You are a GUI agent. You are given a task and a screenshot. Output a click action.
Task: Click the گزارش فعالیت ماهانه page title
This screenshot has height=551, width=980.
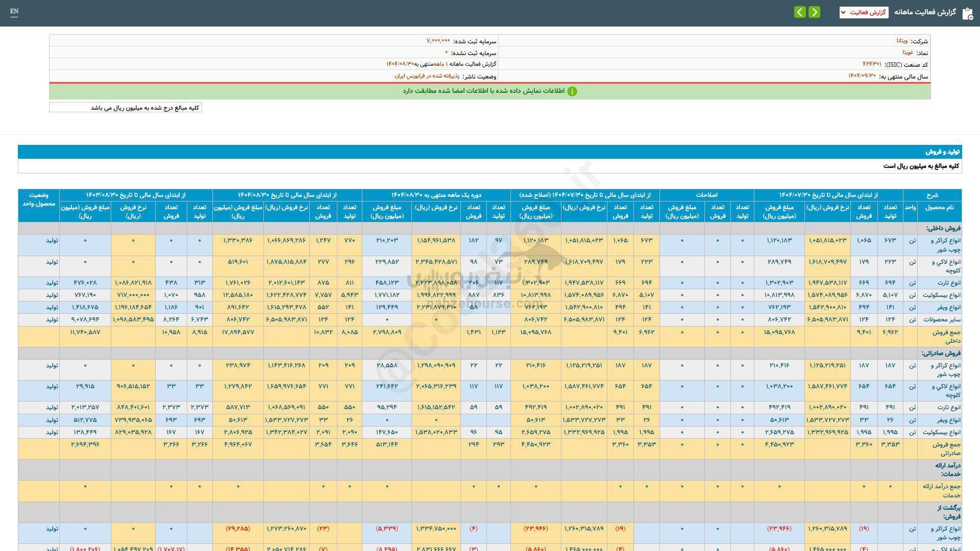point(924,12)
